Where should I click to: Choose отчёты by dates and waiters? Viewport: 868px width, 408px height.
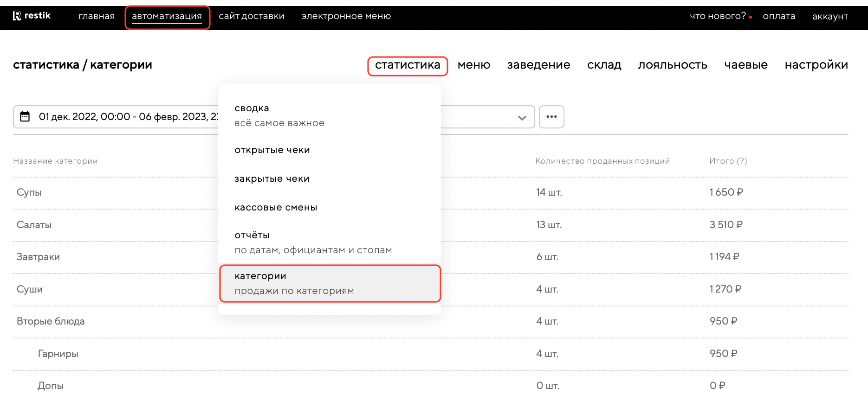click(x=252, y=236)
